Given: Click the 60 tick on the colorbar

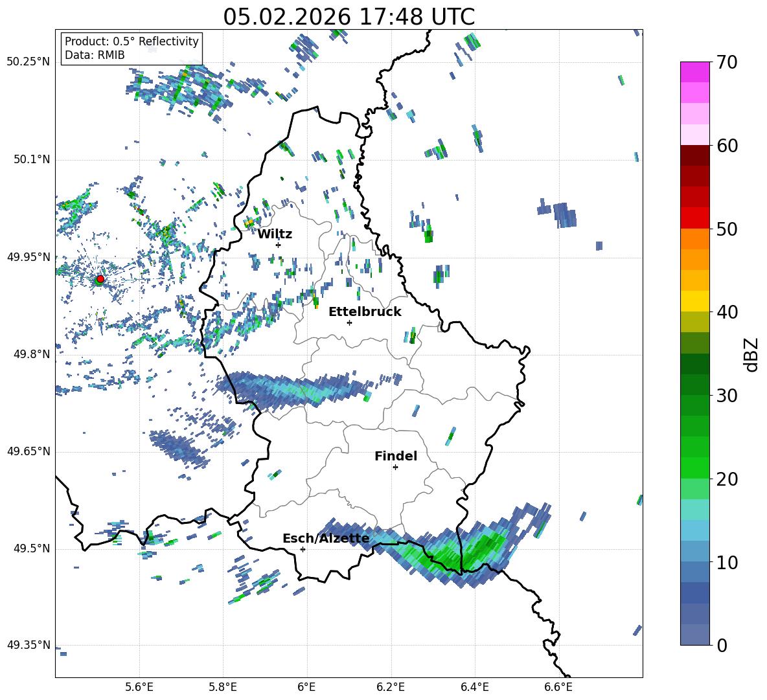Looking at the screenshot, I should click(x=726, y=146).
